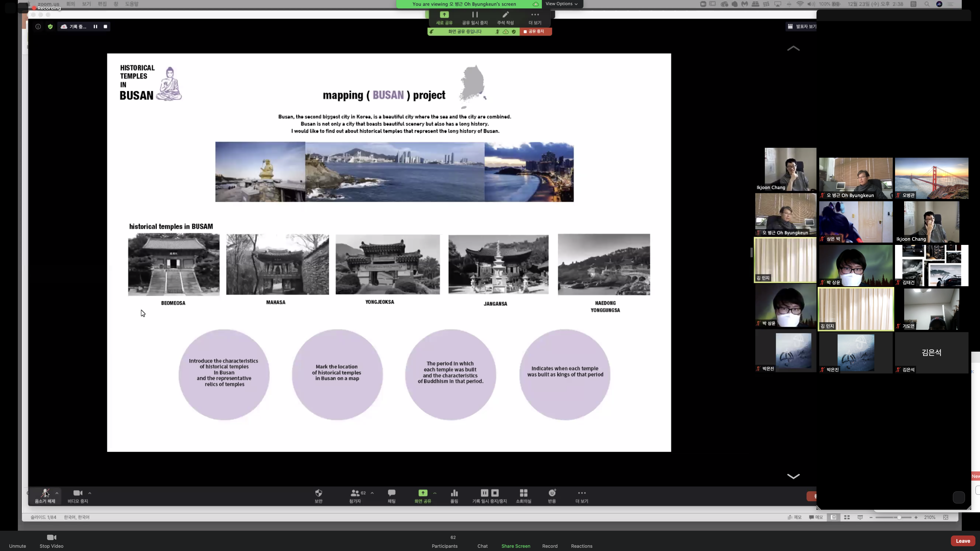Image resolution: width=980 pixels, height=551 pixels.
Task: Click the green encryption shield icon
Action: (x=50, y=27)
